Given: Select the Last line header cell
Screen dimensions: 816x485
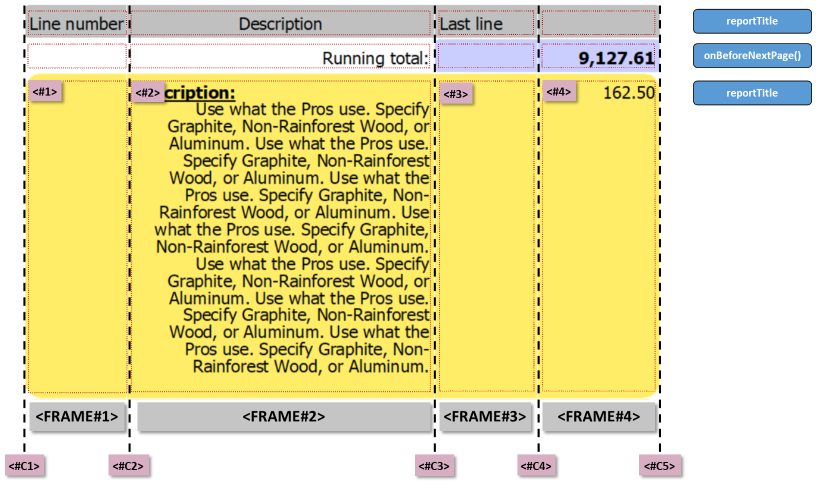Looking at the screenshot, I should click(486, 23).
